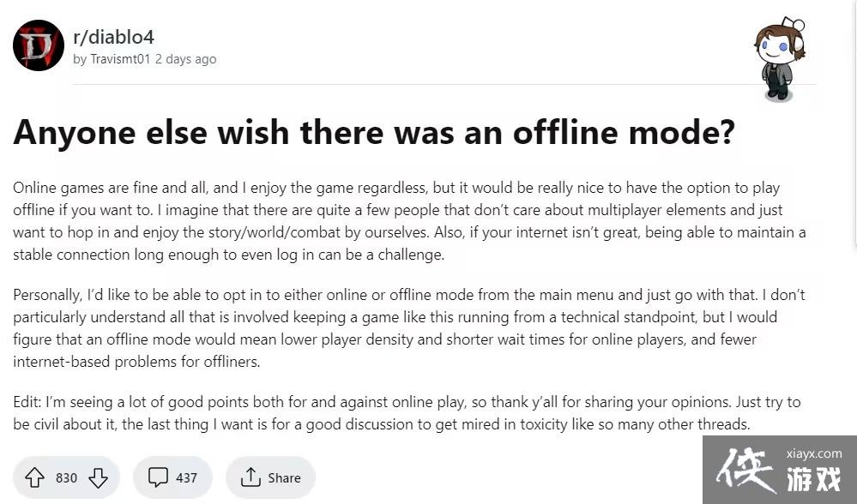Click the share arrow icon
This screenshot has width=857, height=504.
click(250, 477)
